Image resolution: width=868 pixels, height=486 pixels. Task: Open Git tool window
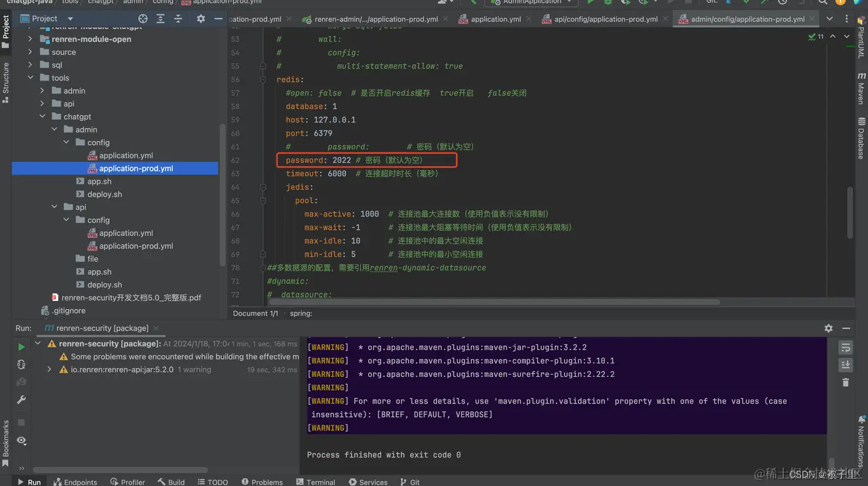pos(409,482)
